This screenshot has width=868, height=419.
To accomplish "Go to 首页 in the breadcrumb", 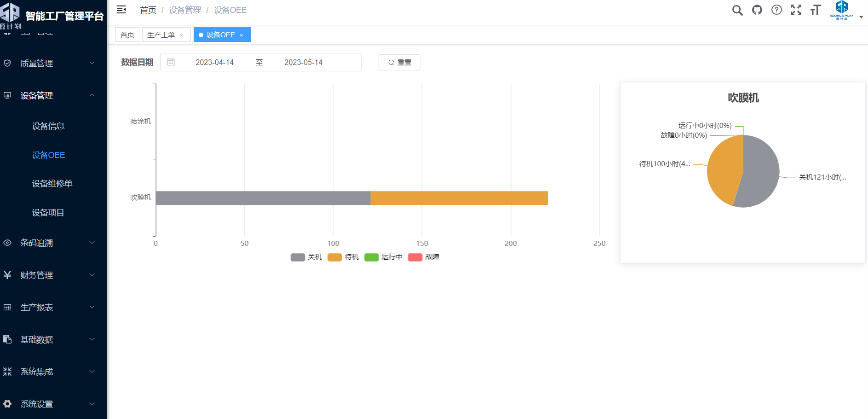I will pyautogui.click(x=148, y=10).
